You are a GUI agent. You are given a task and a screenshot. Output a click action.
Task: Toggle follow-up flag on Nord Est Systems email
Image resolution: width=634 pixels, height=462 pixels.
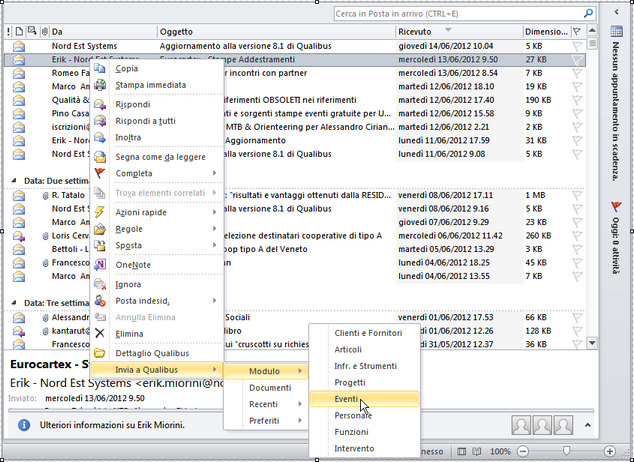point(577,46)
